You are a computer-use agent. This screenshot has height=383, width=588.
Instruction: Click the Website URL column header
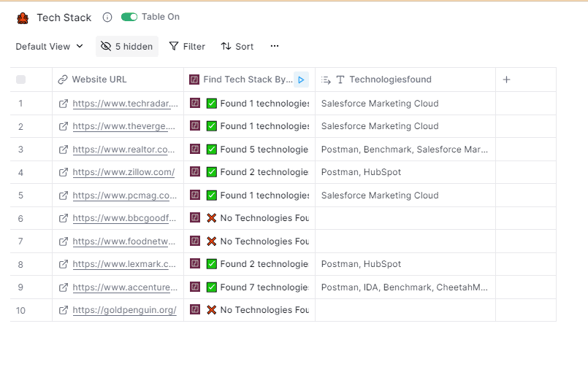tap(118, 80)
